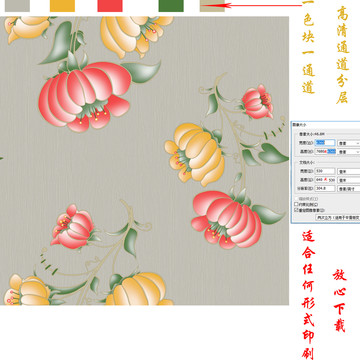
Task: Open the document width unit dropdown
Action: (x=349, y=172)
